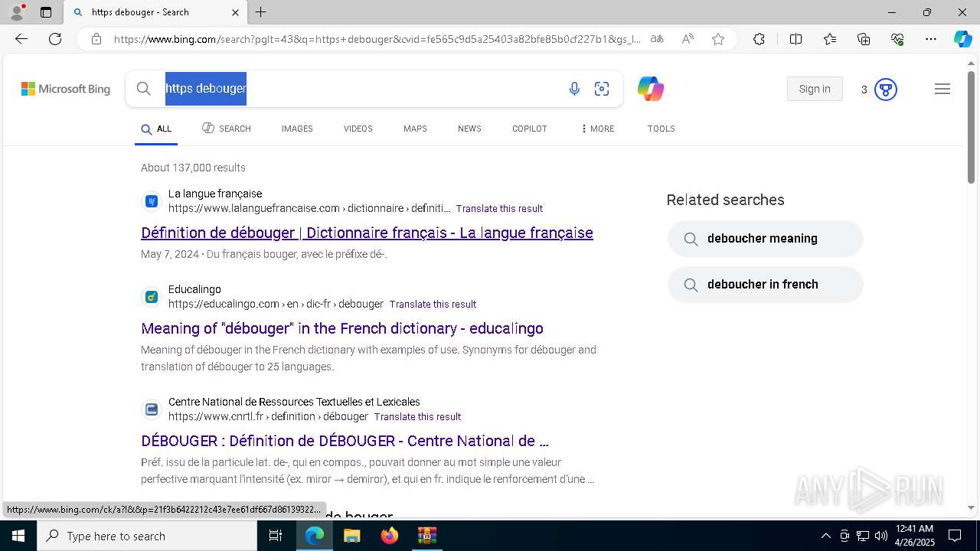Open the Bing hamburger menu

(x=942, y=90)
